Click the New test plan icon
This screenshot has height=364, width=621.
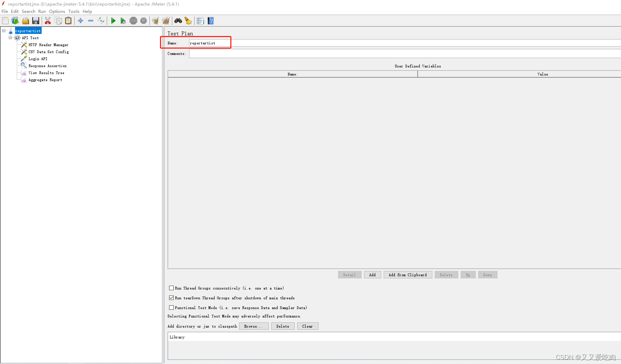(x=5, y=21)
